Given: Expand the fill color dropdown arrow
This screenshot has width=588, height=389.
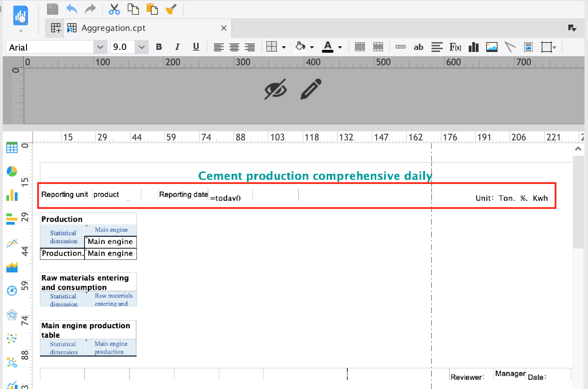Looking at the screenshot, I should 312,47.
